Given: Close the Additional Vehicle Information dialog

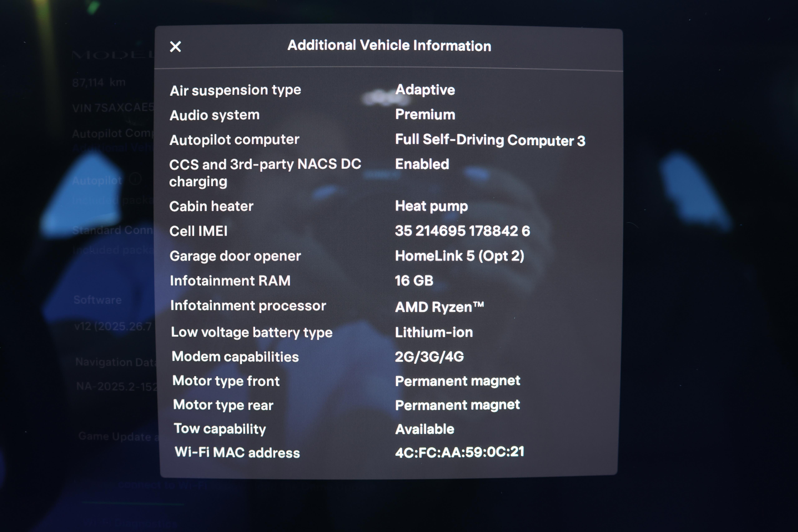Looking at the screenshot, I should pos(175,47).
